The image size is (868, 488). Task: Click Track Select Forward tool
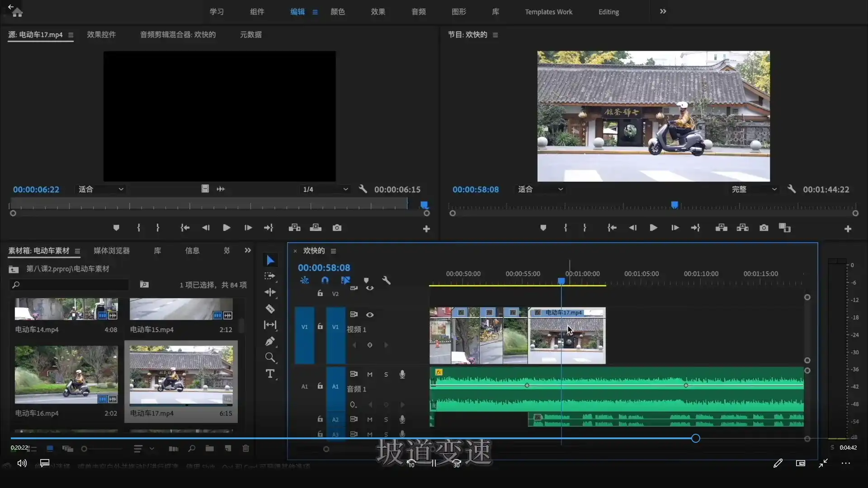270,276
